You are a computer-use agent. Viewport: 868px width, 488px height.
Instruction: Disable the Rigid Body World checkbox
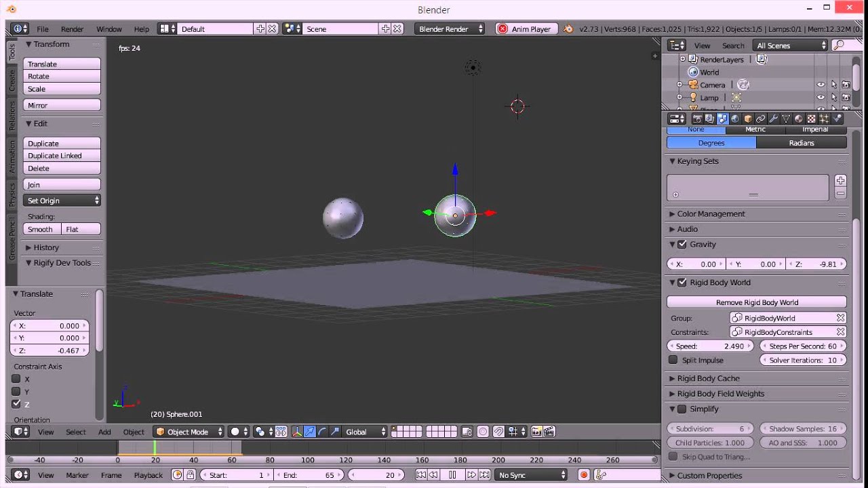point(682,283)
